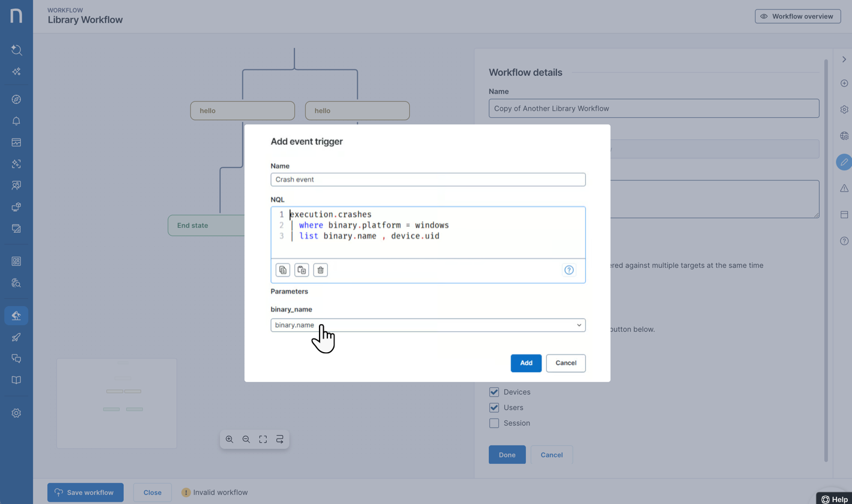The height and width of the screenshot is (504, 852).
Task: Enable the Session checkbox
Action: [494, 423]
